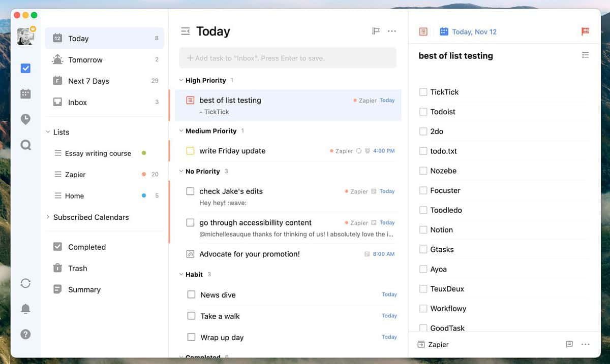Click note icon on Advocate for promotion row

367,254
